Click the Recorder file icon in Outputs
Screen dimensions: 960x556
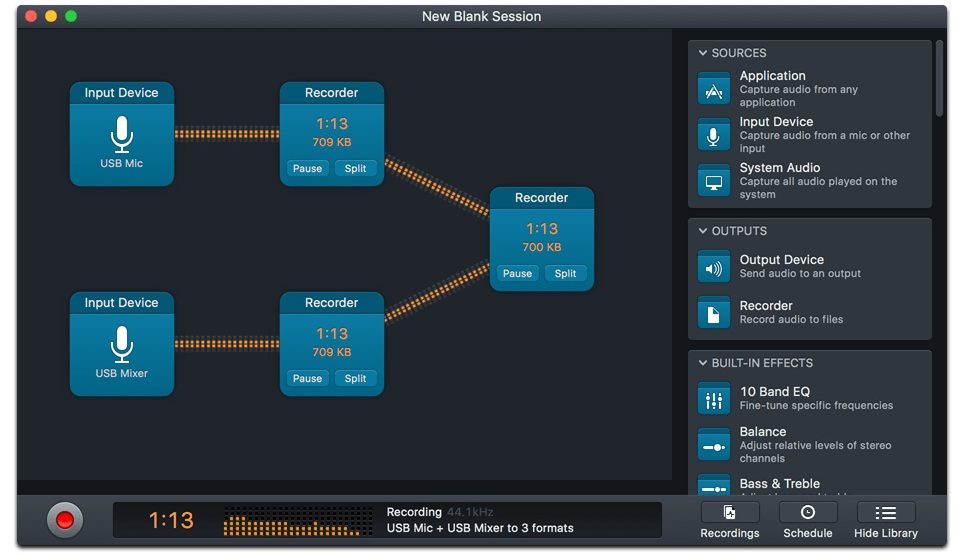click(713, 313)
